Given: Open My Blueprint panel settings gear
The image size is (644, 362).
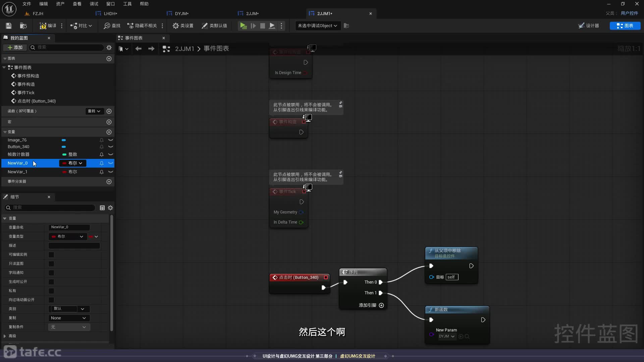Looking at the screenshot, I should (109, 48).
